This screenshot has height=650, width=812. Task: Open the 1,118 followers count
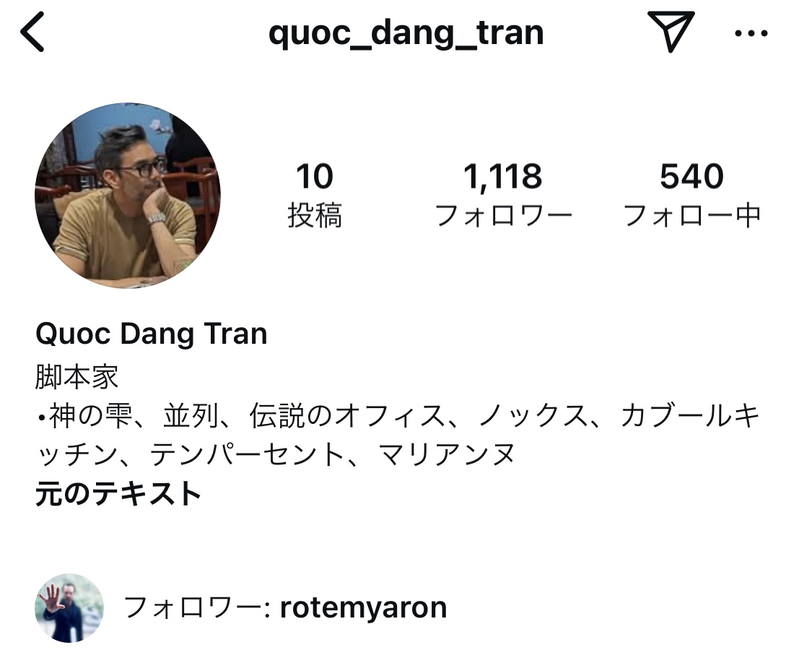coord(502,177)
